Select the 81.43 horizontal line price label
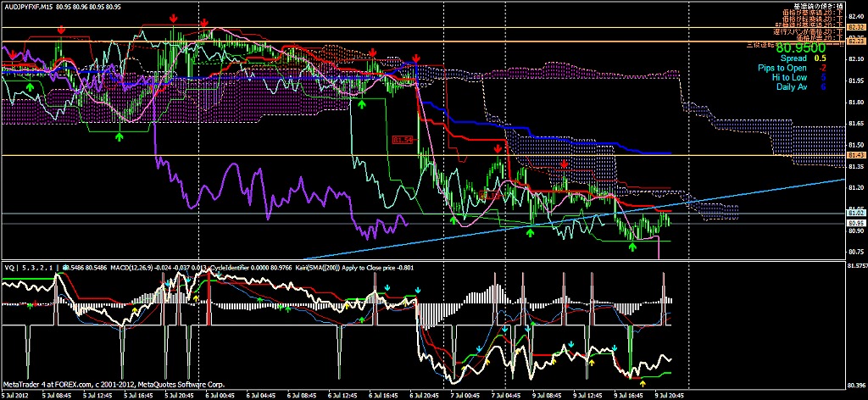The image size is (868, 400). pos(856,155)
